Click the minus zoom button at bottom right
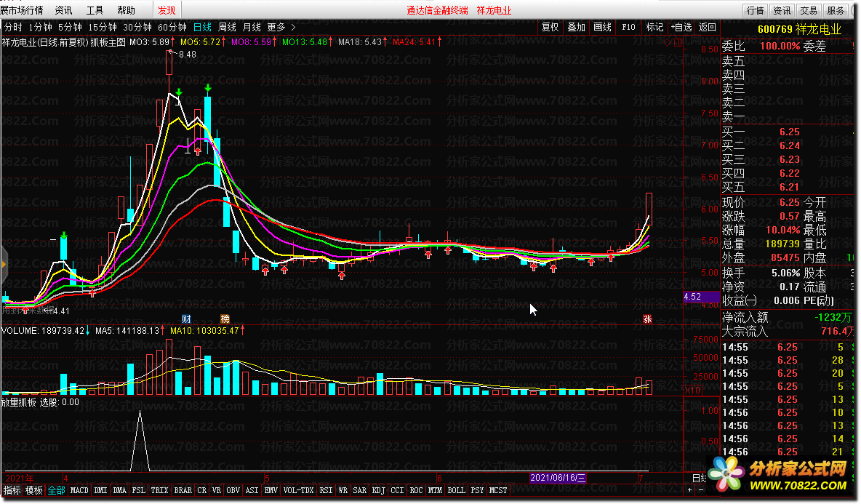Screen dimensions: 861x504 (700, 489)
